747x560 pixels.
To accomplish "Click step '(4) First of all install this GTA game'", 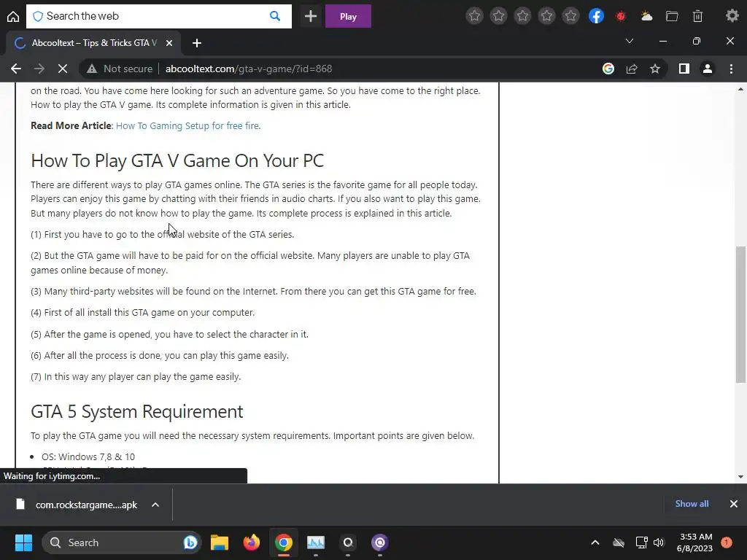I will click(143, 312).
